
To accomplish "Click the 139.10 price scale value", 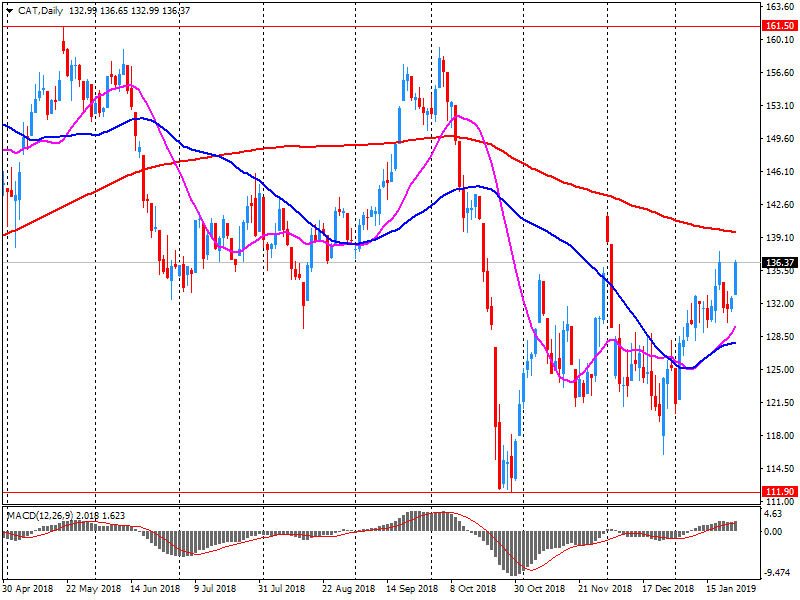I will point(780,238).
